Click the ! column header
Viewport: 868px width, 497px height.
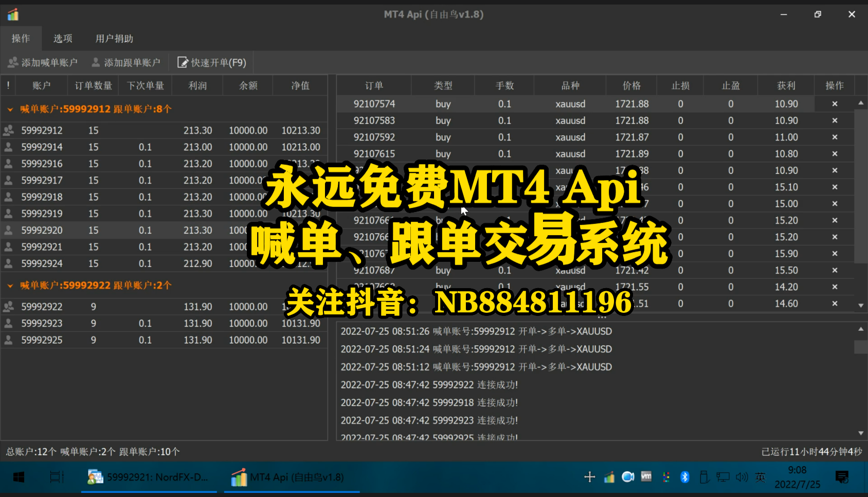point(8,85)
